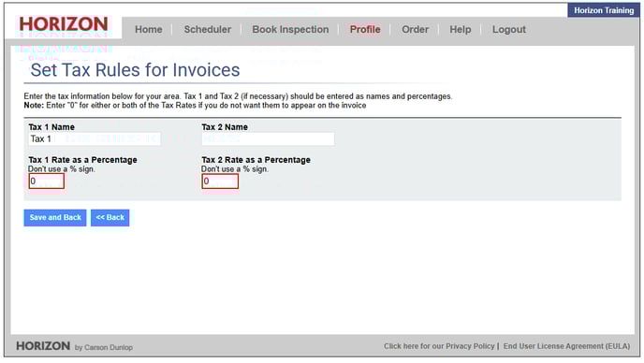This screenshot has width=644, height=363.
Task: Focus the Tax 1 Name field
Action: click(x=95, y=138)
